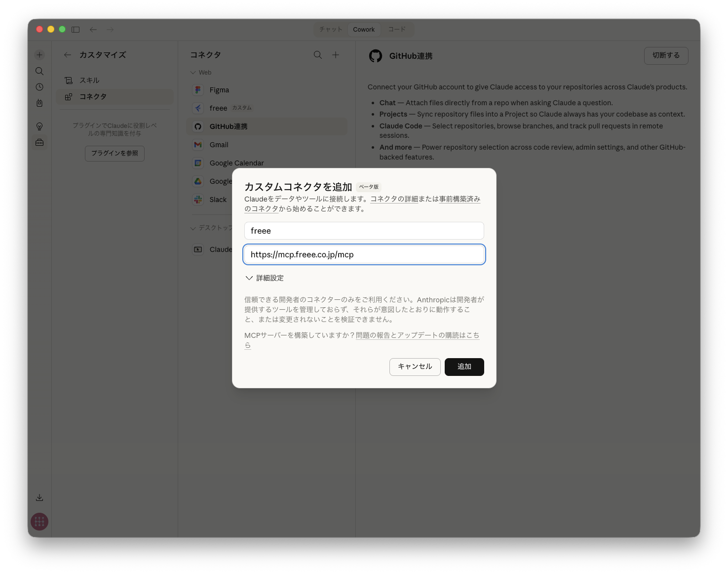The height and width of the screenshot is (574, 728).
Task: Click the Slack connector icon
Action: (198, 200)
